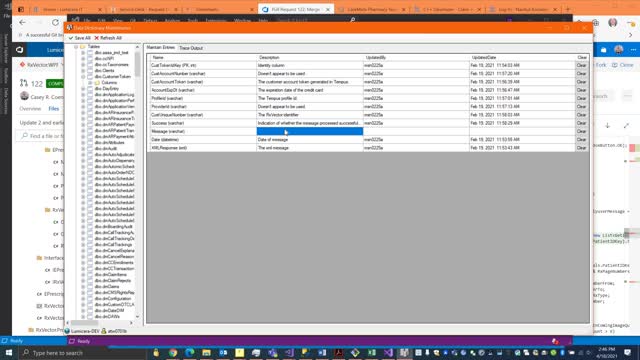Clear the CustTokenIdKey row entry
640x360 pixels.
point(582,65)
